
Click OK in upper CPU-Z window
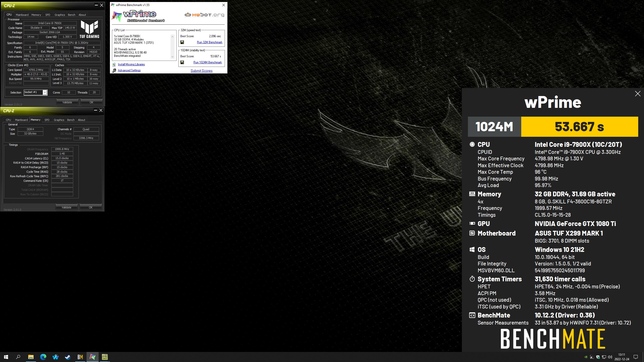pos(92,102)
